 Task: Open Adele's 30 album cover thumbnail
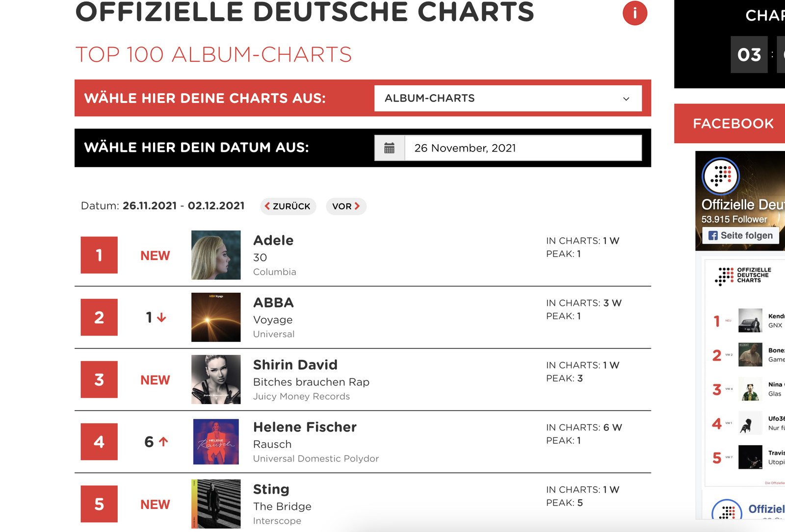[x=215, y=255]
